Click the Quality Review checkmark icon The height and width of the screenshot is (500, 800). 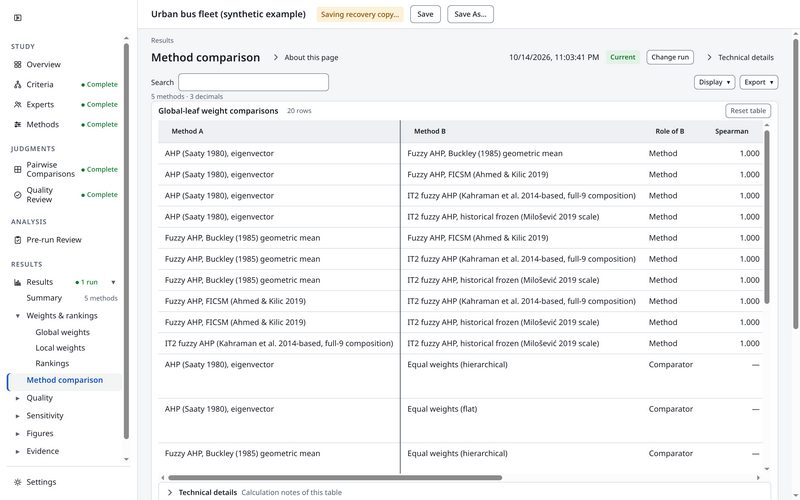pos(18,195)
